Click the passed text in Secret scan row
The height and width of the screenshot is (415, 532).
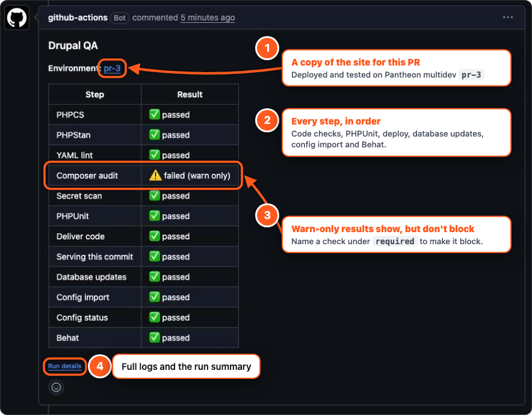coord(176,196)
